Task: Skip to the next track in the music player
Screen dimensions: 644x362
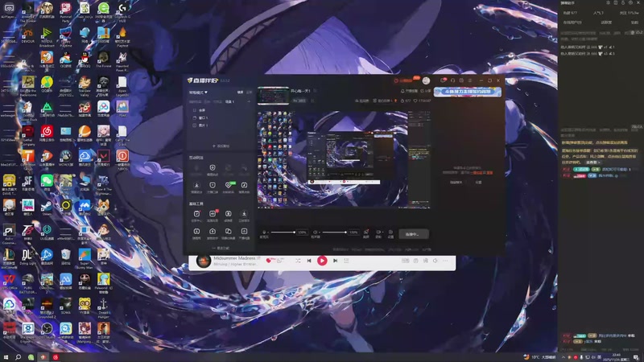Action: pyautogui.click(x=335, y=261)
